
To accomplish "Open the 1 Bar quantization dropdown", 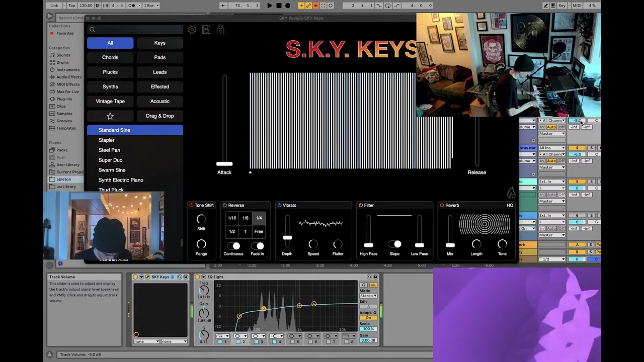I will point(151,6).
